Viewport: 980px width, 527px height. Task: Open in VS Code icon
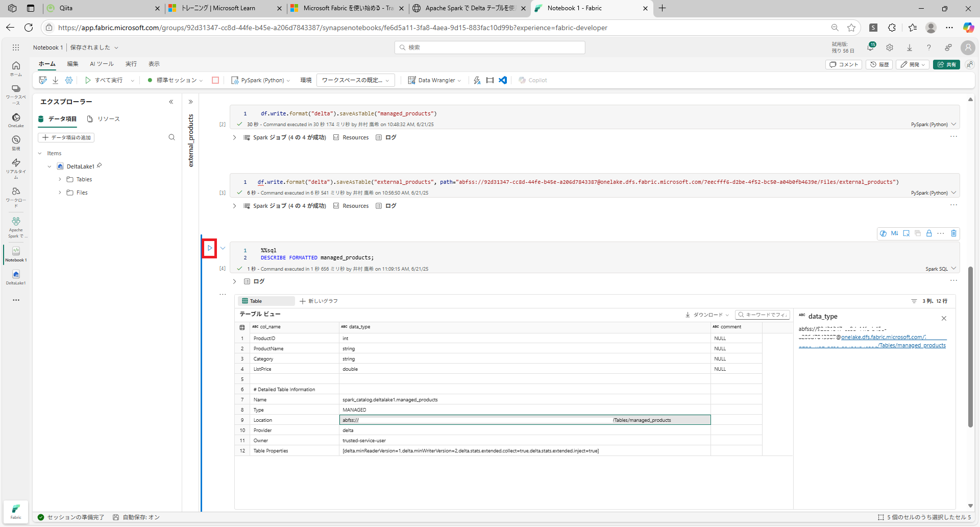click(x=503, y=80)
